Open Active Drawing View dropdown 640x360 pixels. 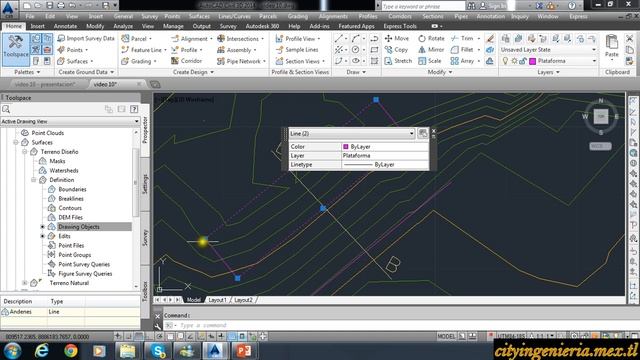70,122
